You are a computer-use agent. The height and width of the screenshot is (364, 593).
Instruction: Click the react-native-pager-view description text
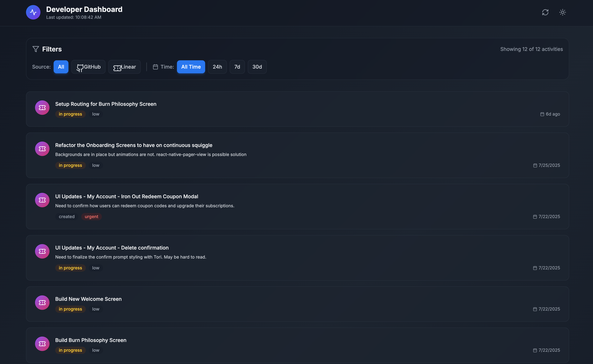coord(151,155)
